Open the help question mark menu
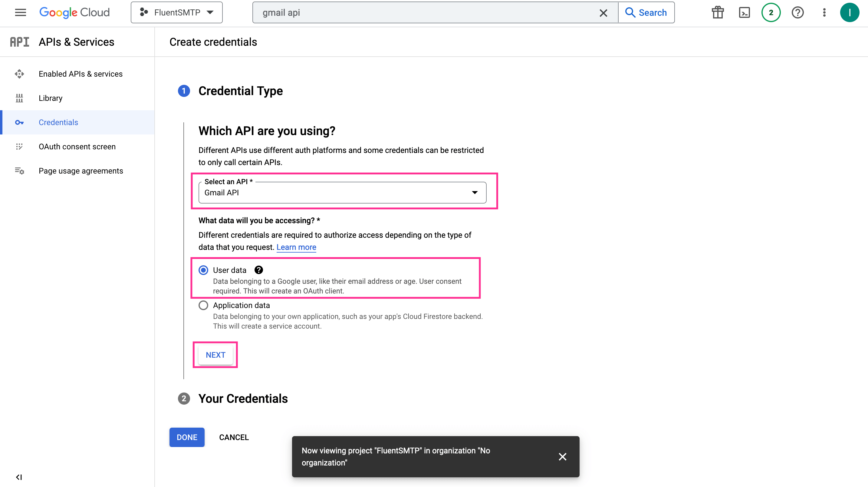This screenshot has height=487, width=868. click(x=797, y=12)
